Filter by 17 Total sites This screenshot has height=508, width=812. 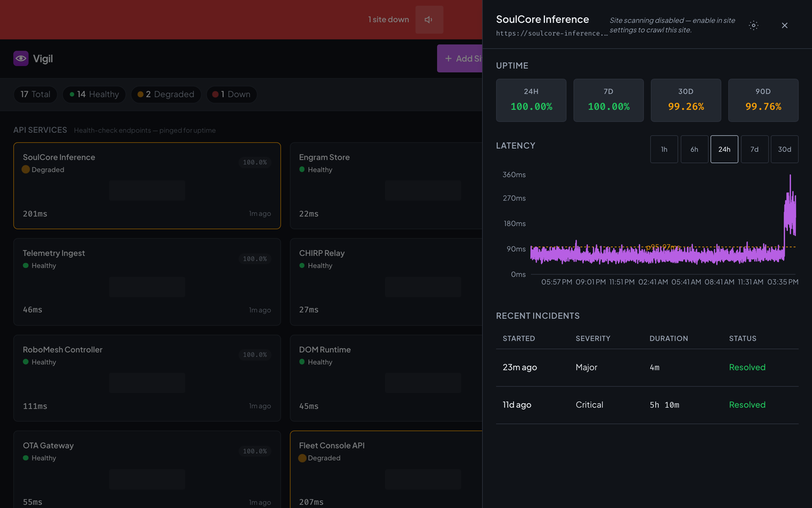point(36,95)
